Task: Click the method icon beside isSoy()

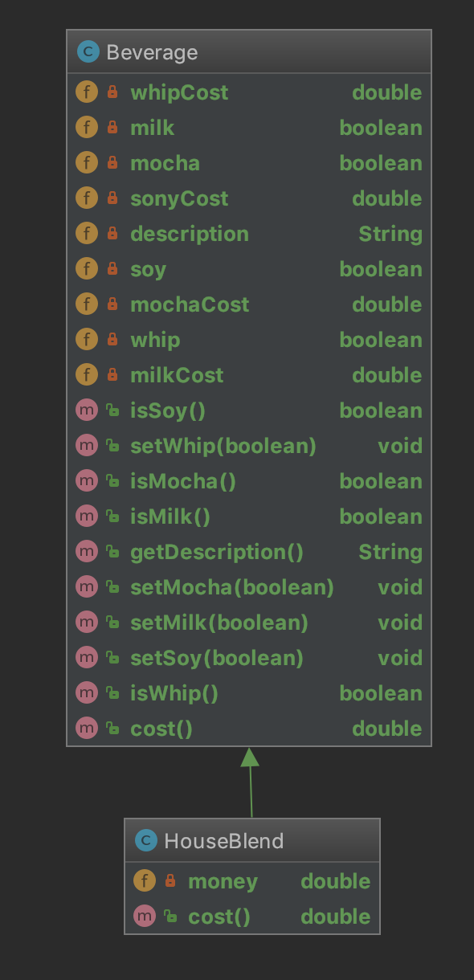Action: point(87,410)
